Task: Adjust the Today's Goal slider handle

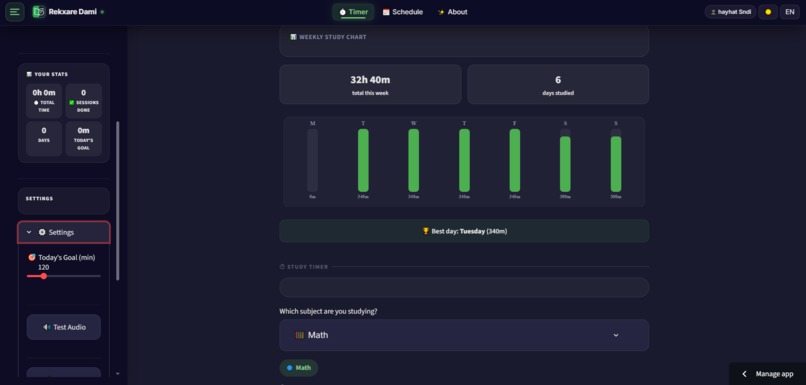Action: pyautogui.click(x=44, y=276)
